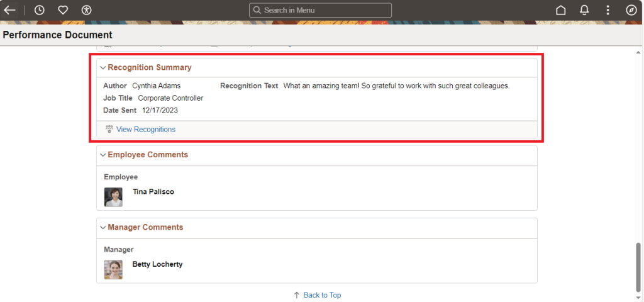The image size is (644, 302).
Task: Open recently visited pages clock icon
Action: coord(39,10)
